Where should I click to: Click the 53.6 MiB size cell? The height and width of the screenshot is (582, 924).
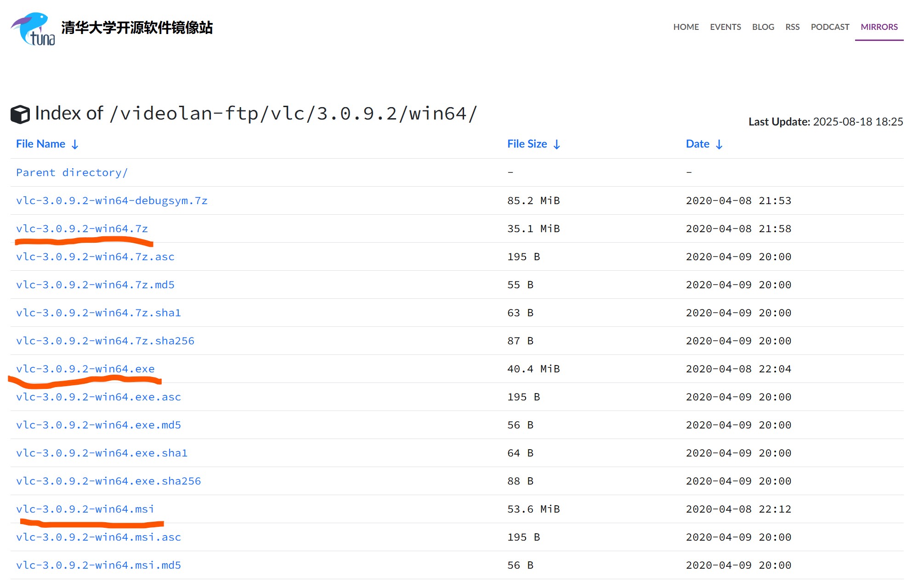tap(533, 509)
